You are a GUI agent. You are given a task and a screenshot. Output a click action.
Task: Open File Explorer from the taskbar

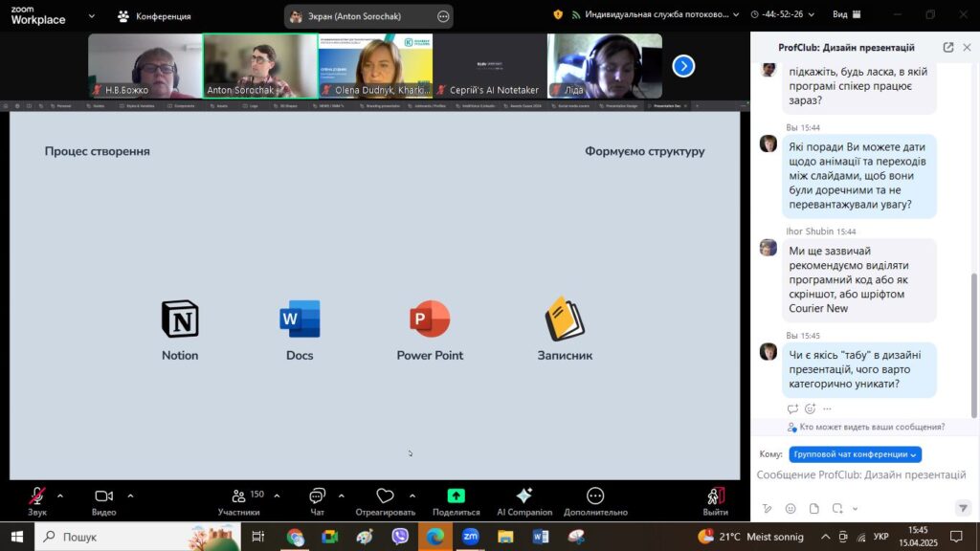[x=505, y=537]
